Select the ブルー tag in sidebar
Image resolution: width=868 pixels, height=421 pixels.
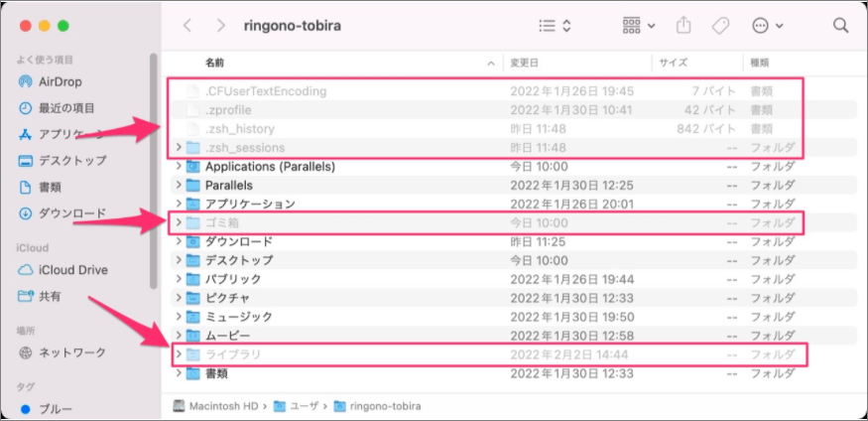[x=46, y=410]
